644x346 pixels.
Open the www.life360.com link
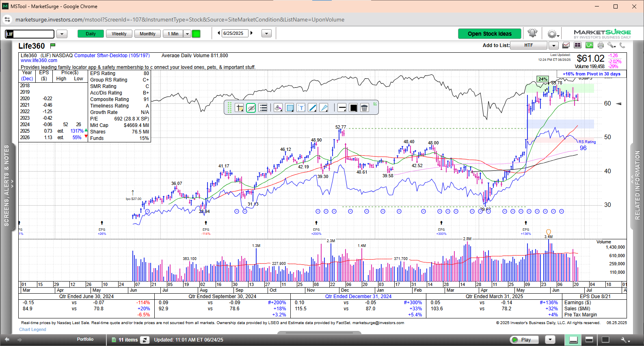pos(39,61)
